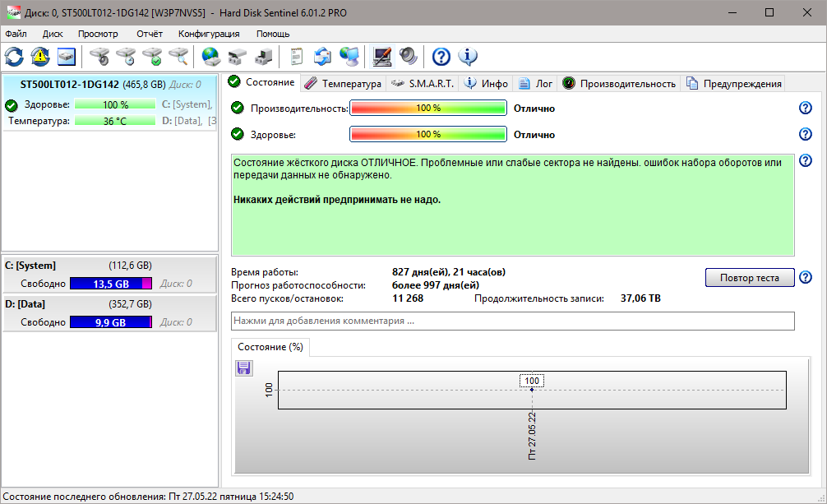The height and width of the screenshot is (504, 827).
Task: Open the Файл menu
Action: coord(16,34)
